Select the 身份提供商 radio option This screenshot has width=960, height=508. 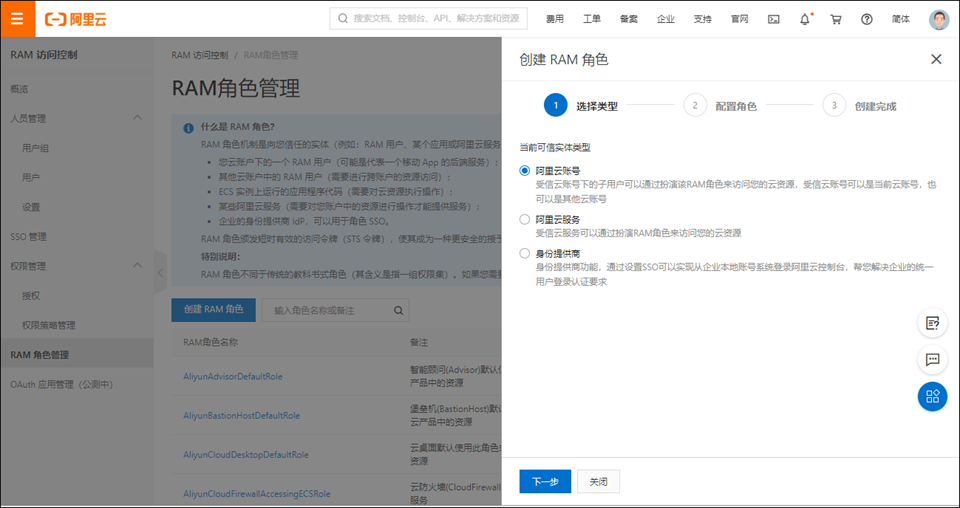click(x=525, y=253)
